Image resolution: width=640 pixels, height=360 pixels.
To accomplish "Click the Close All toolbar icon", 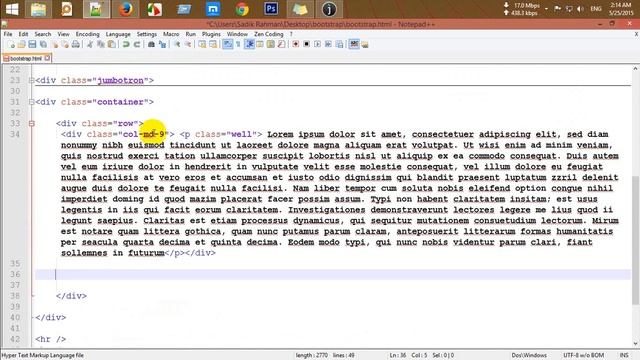I will [x=65, y=44].
